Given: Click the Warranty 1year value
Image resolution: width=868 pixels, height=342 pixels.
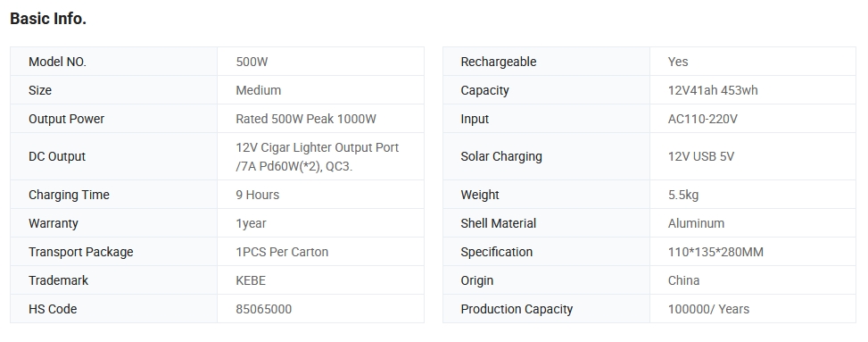Looking at the screenshot, I should (x=251, y=223).
